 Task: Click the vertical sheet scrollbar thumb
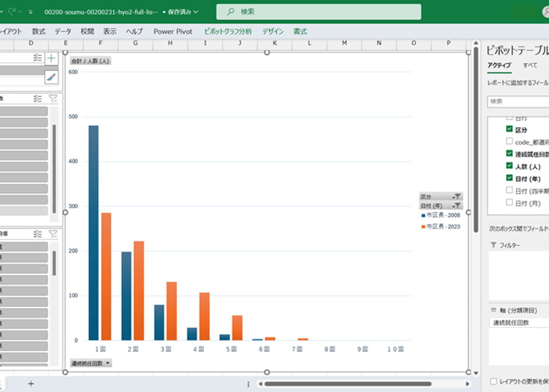(476, 140)
